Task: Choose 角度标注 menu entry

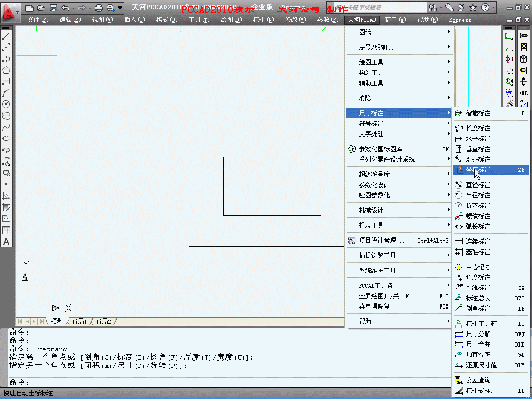Action: point(491,277)
